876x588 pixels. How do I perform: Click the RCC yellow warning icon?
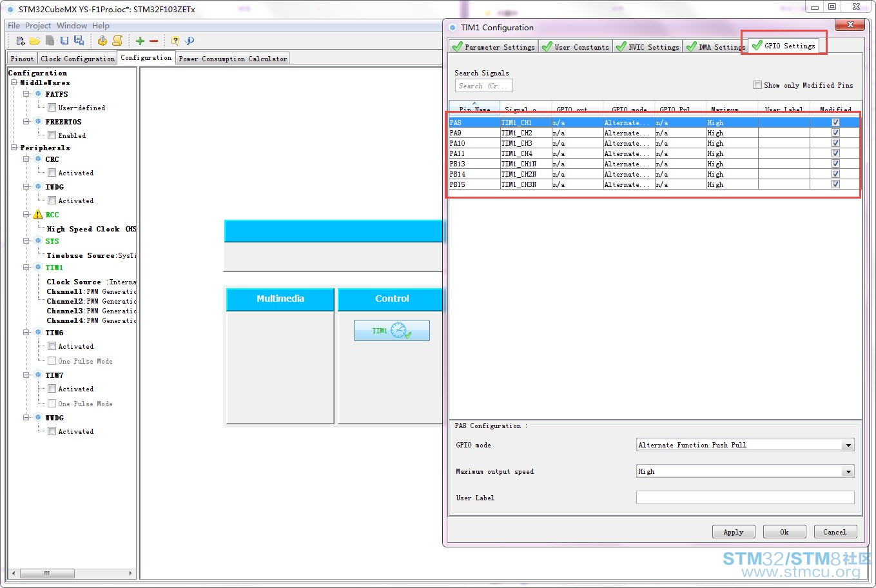tap(38, 215)
